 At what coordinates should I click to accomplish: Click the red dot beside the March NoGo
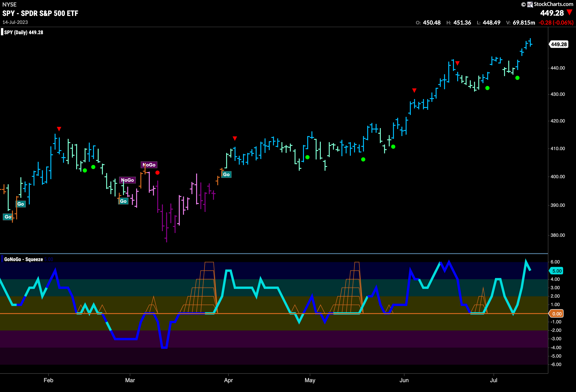[x=157, y=173]
